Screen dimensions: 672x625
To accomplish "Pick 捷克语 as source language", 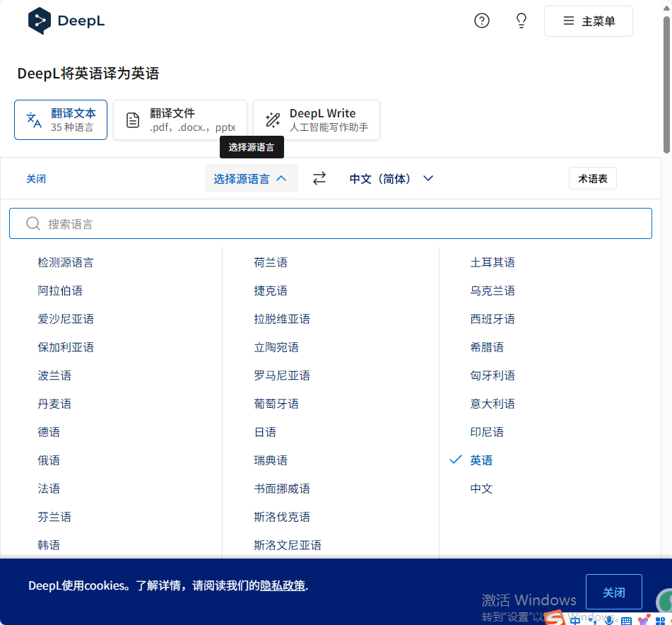I will coord(271,291).
